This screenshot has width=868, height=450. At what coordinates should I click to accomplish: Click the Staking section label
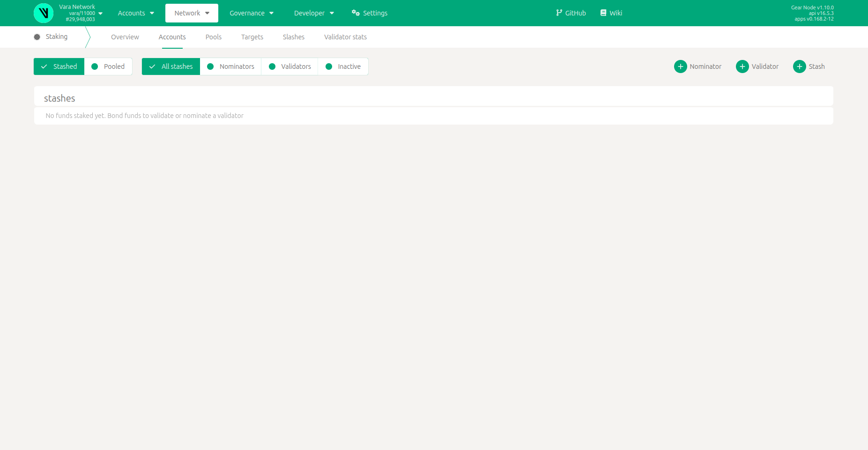(57, 37)
